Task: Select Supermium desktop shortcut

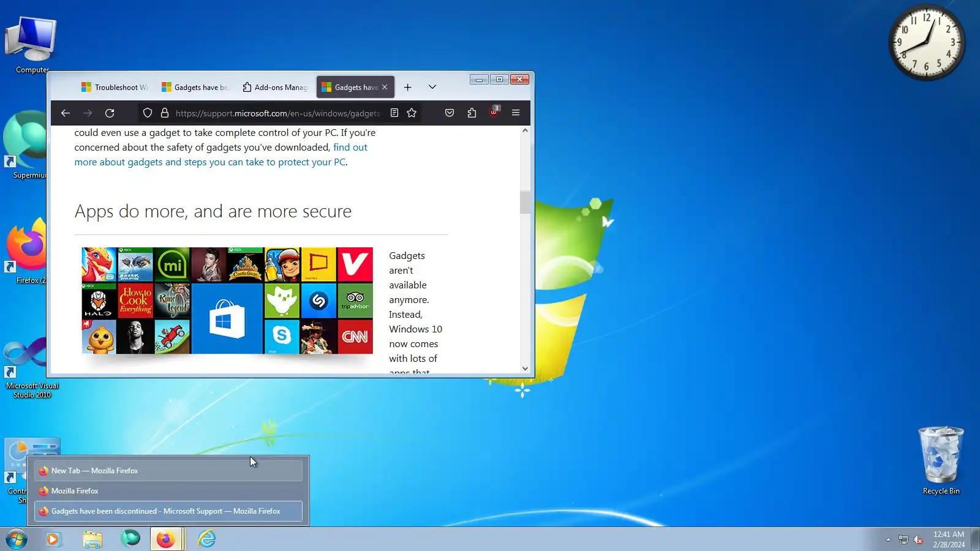Action: [x=24, y=145]
